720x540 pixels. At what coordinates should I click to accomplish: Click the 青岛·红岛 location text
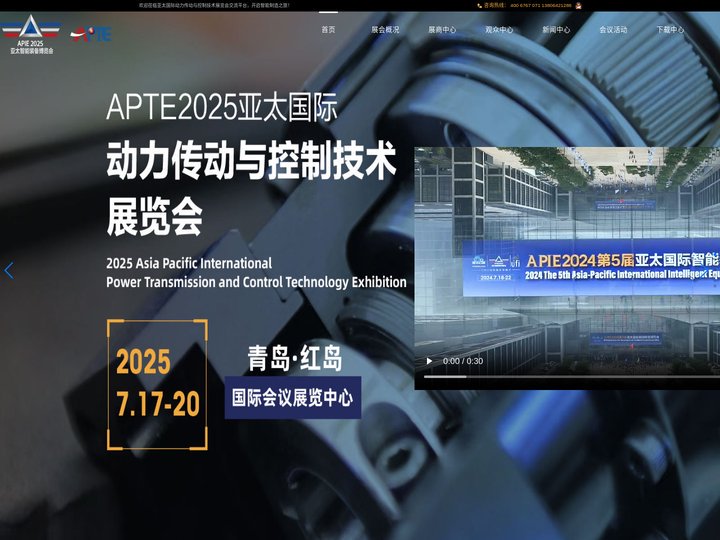295,358
